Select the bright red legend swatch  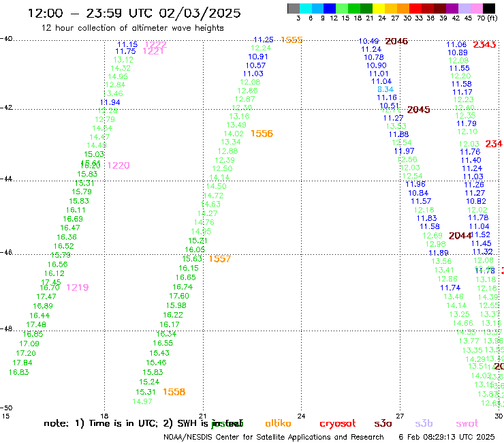coord(415,8)
